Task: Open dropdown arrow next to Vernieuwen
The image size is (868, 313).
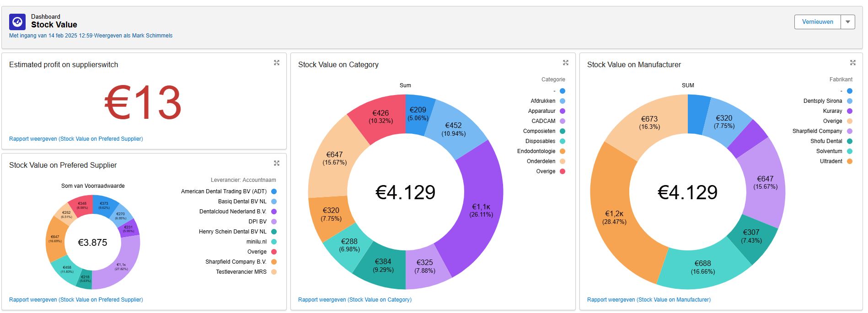Action: pyautogui.click(x=848, y=22)
